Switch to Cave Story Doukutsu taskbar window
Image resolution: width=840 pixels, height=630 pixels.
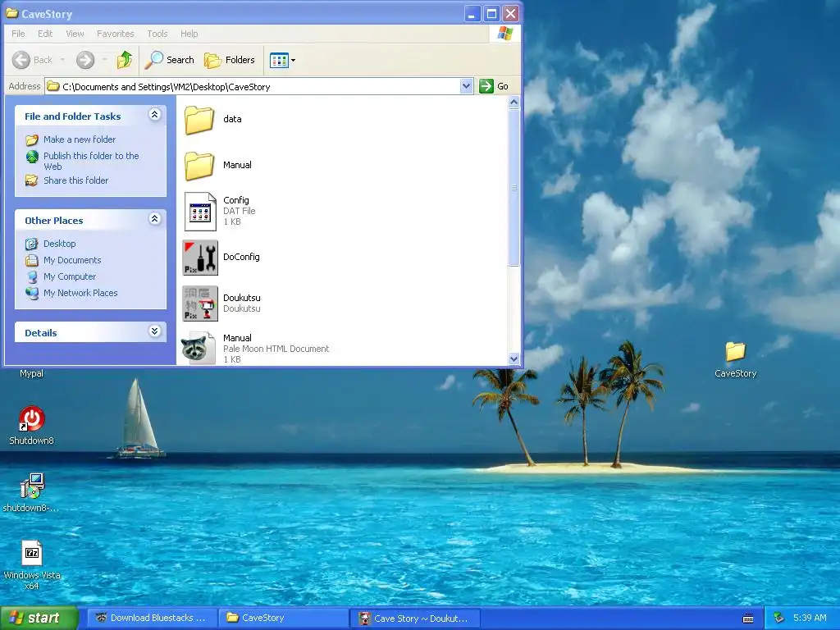click(x=414, y=619)
